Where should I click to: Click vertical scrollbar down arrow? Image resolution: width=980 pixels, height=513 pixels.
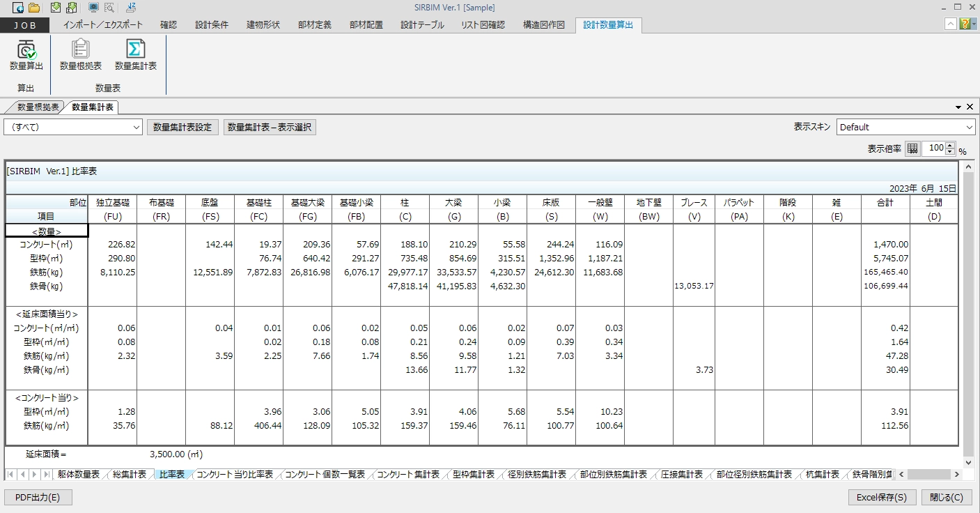[x=968, y=463]
